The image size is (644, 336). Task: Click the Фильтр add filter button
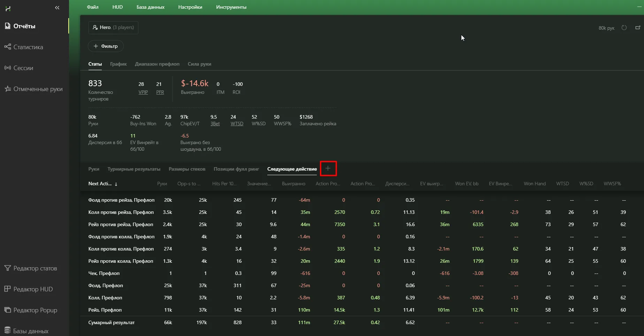pos(106,46)
